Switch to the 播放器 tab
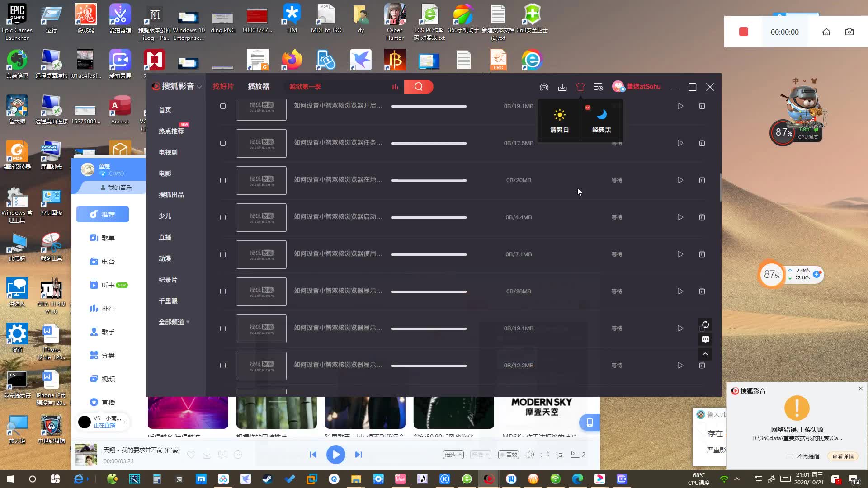This screenshot has width=868, height=488. coord(259,87)
